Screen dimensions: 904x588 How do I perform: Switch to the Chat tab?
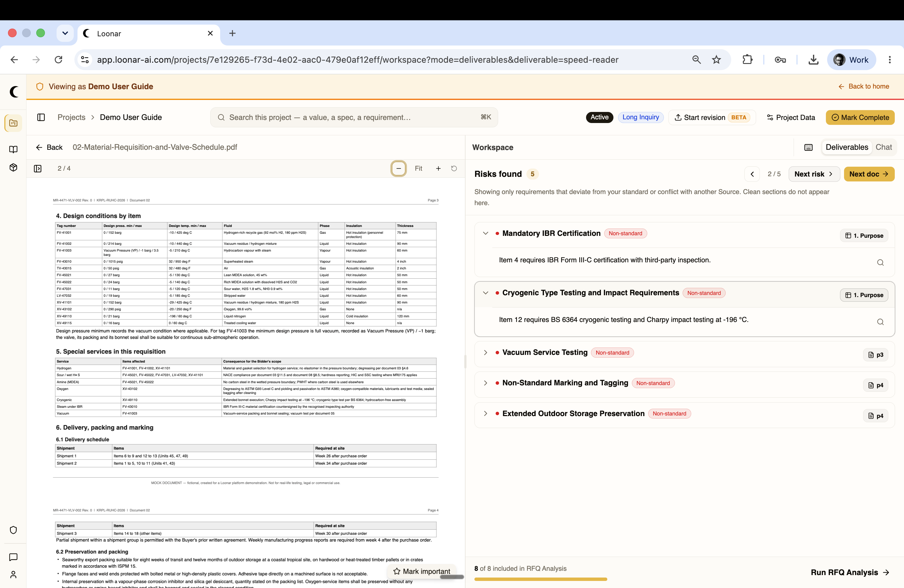[x=883, y=147]
